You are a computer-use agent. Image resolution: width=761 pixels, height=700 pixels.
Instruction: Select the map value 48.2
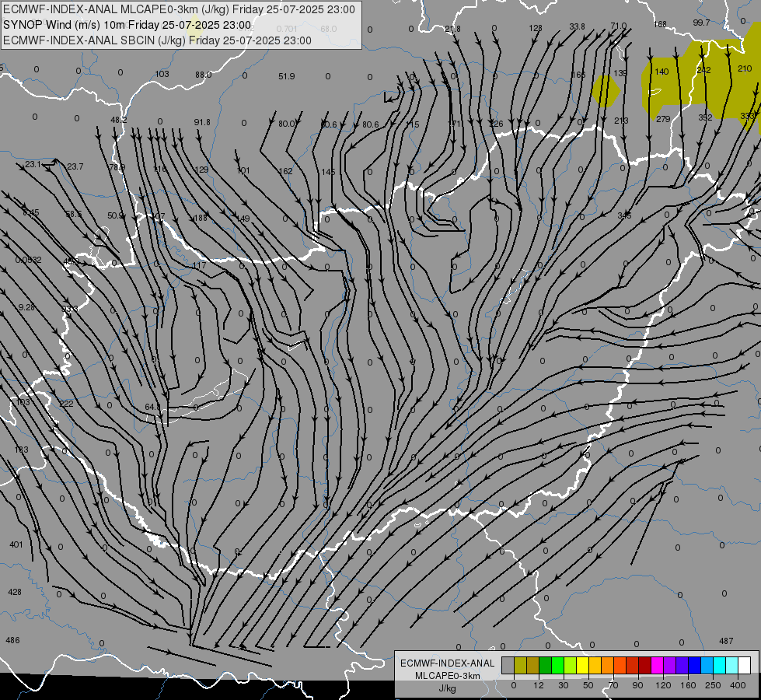[x=118, y=120]
